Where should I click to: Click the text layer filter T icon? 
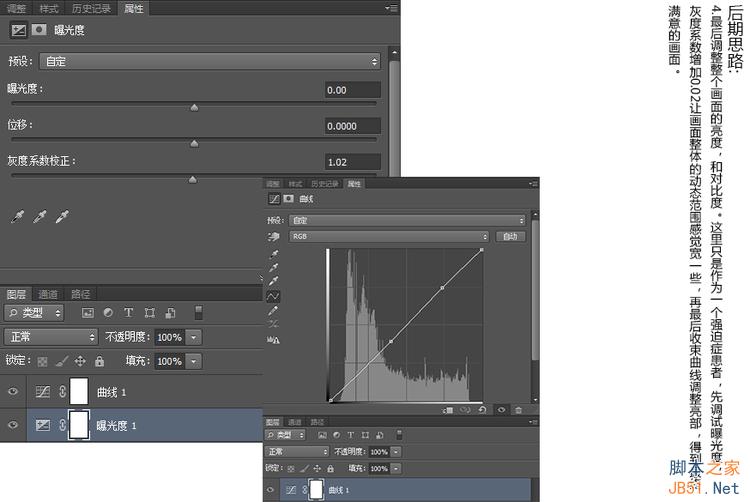128,313
